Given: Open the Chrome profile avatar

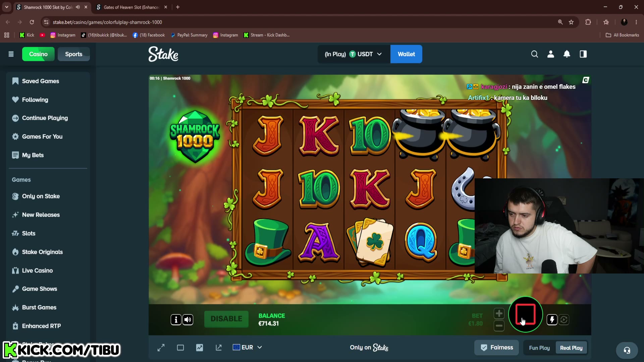Looking at the screenshot, I should (624, 22).
